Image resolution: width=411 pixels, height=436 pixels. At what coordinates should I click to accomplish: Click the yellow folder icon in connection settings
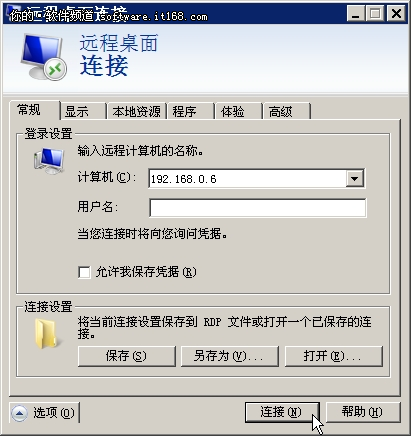[47, 333]
